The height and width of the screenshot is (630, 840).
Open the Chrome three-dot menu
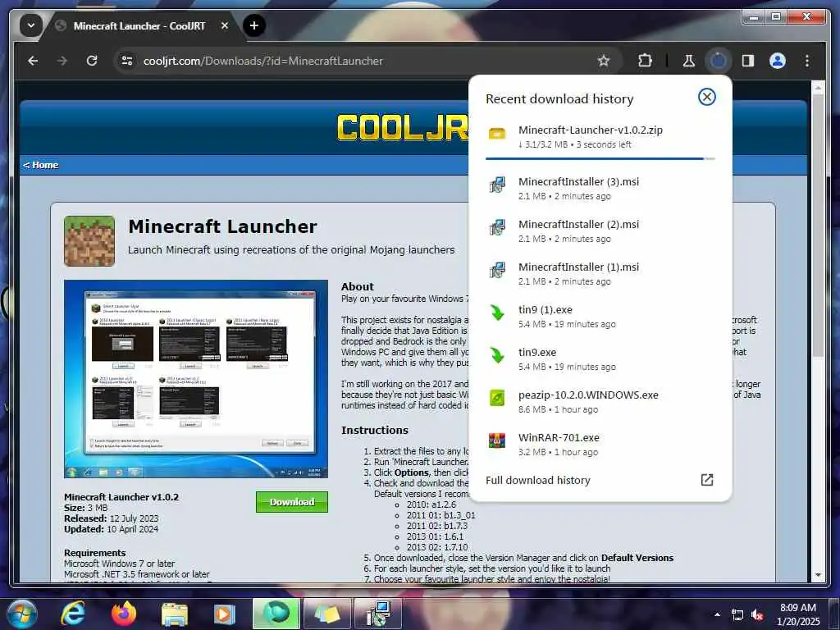[x=807, y=61]
